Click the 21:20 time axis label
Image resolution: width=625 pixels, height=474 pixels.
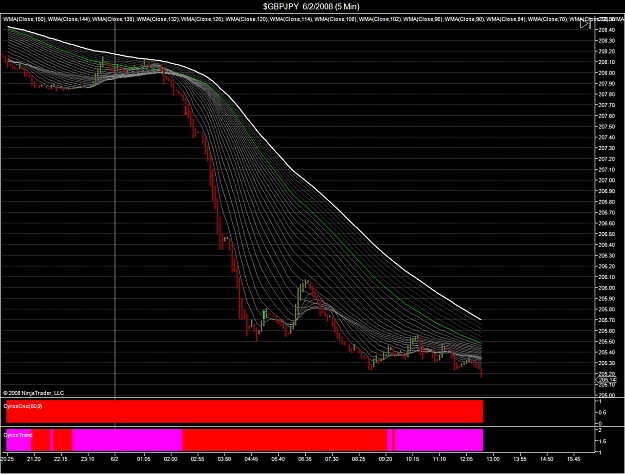[34, 459]
